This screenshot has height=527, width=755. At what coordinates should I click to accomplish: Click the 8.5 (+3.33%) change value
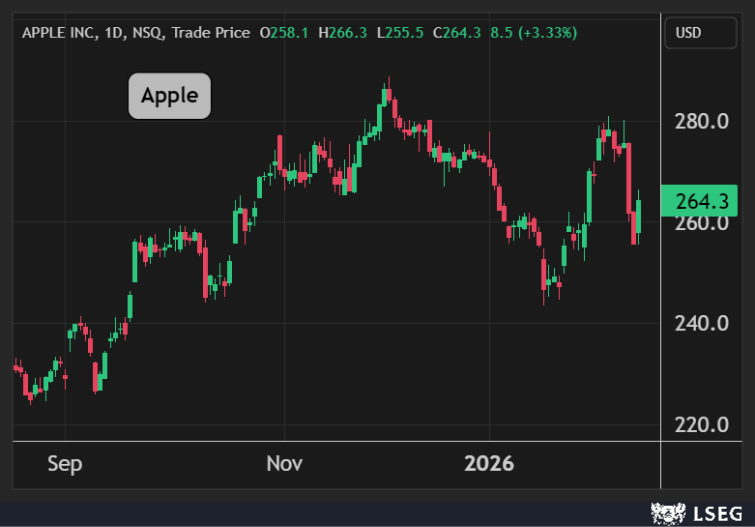click(x=534, y=33)
